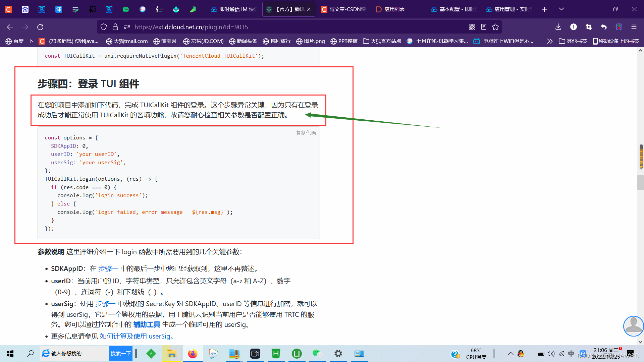Switch to the 应用列表 tab
644x362 pixels.
pyautogui.click(x=394, y=9)
